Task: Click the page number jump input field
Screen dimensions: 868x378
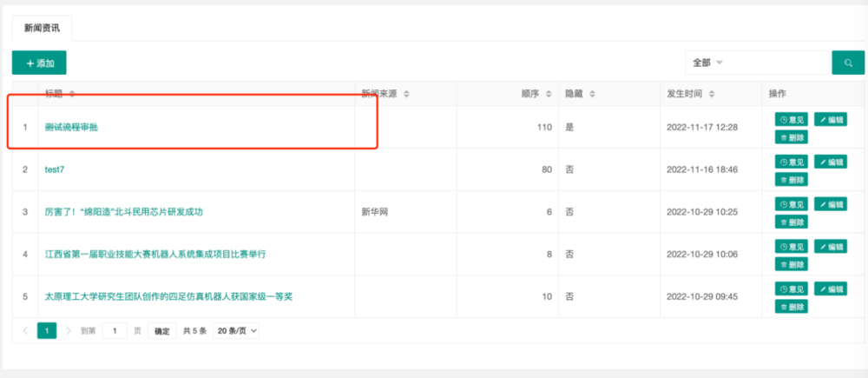Action: [115, 331]
